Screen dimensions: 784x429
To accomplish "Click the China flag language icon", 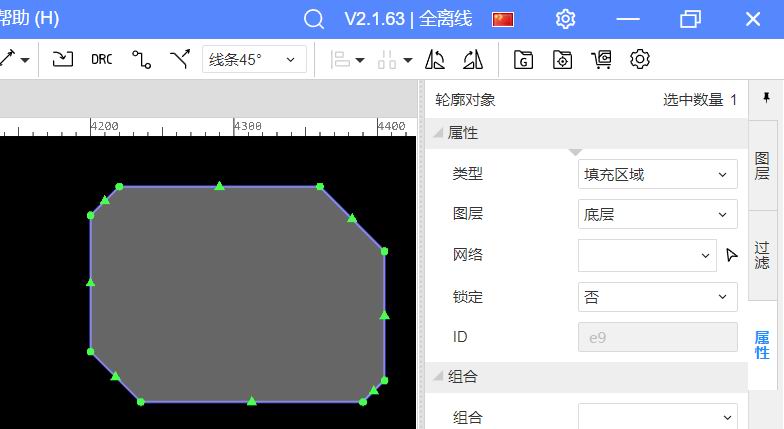I will pos(502,20).
